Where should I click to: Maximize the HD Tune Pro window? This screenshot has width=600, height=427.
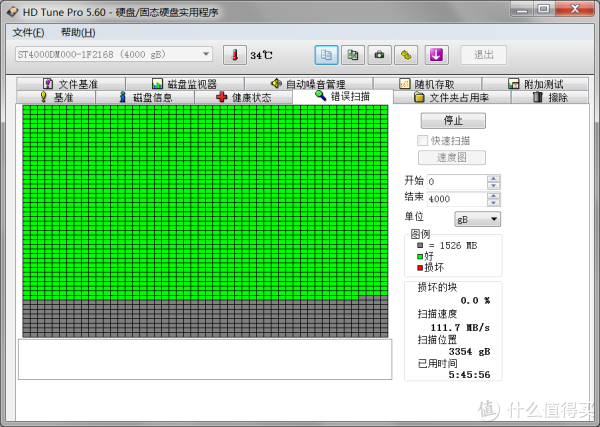544,10
